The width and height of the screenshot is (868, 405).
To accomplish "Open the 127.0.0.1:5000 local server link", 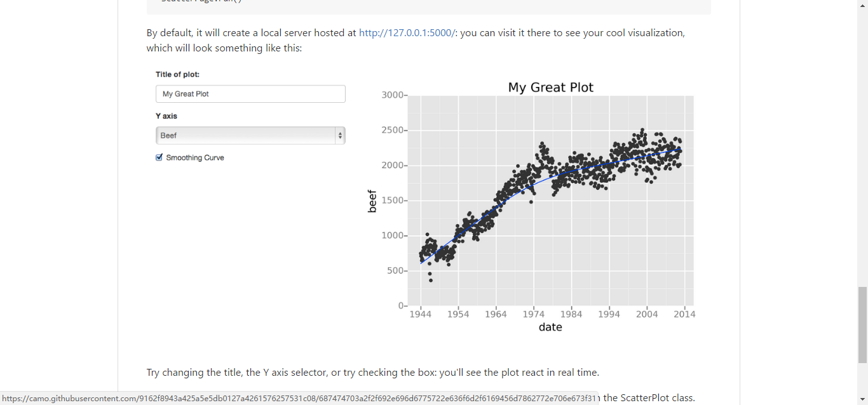I will click(407, 33).
